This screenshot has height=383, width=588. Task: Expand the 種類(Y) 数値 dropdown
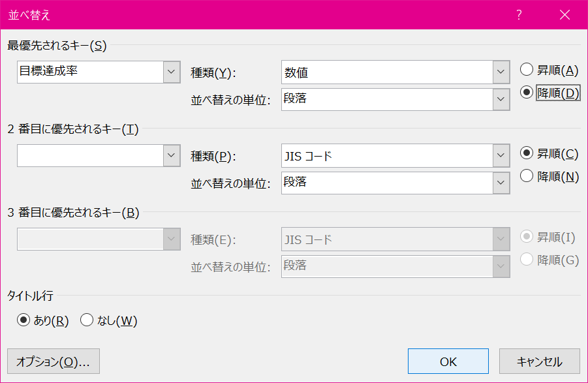[501, 72]
